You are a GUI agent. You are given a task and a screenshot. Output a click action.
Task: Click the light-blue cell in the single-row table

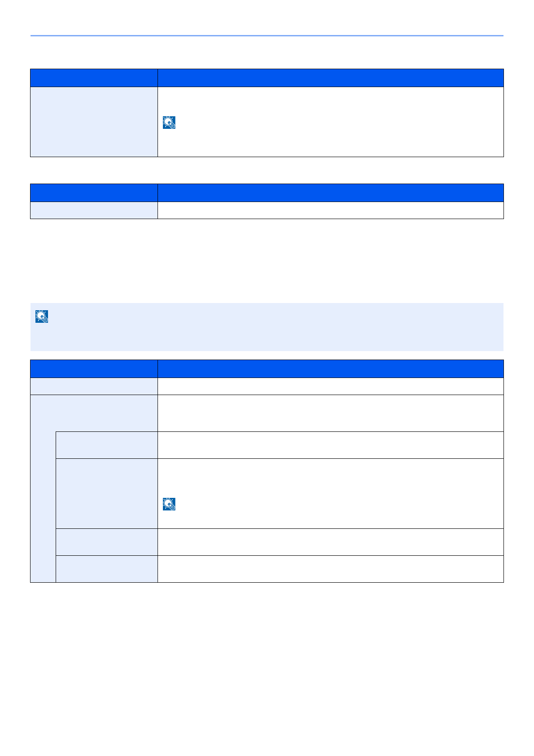94,210
